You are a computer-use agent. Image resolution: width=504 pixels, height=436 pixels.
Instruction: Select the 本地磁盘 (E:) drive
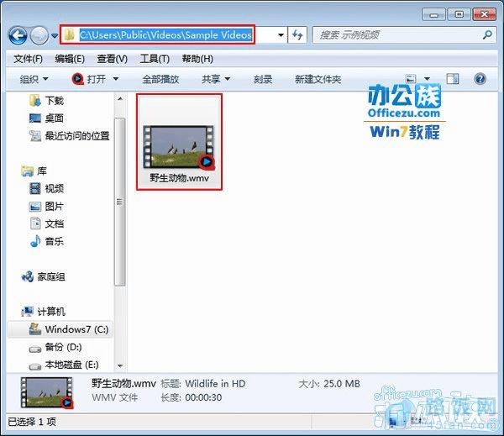[x=72, y=365]
